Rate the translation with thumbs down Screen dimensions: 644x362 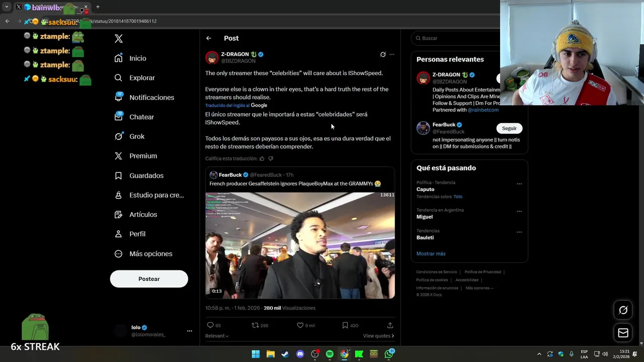271,158
